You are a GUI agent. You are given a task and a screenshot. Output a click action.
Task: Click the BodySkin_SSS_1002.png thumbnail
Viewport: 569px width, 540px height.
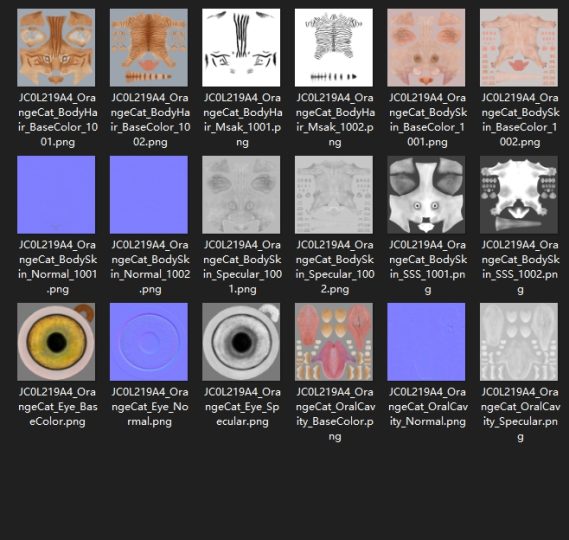[x=519, y=195]
